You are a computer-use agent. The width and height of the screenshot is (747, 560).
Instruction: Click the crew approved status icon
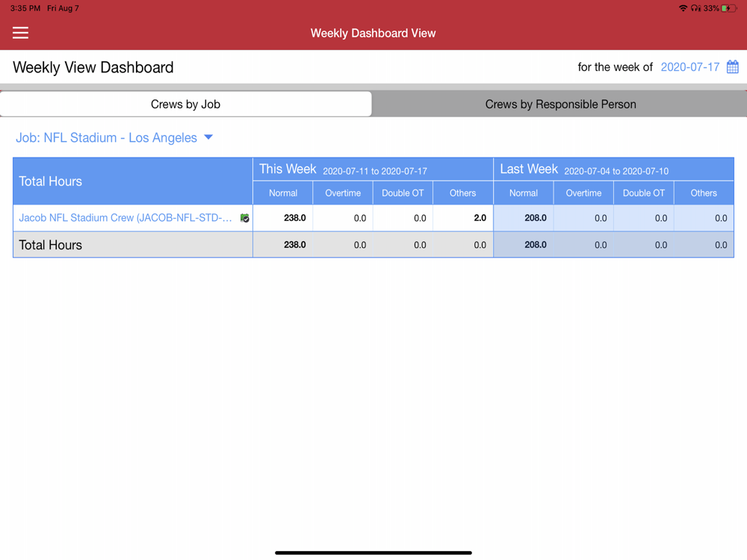245,218
